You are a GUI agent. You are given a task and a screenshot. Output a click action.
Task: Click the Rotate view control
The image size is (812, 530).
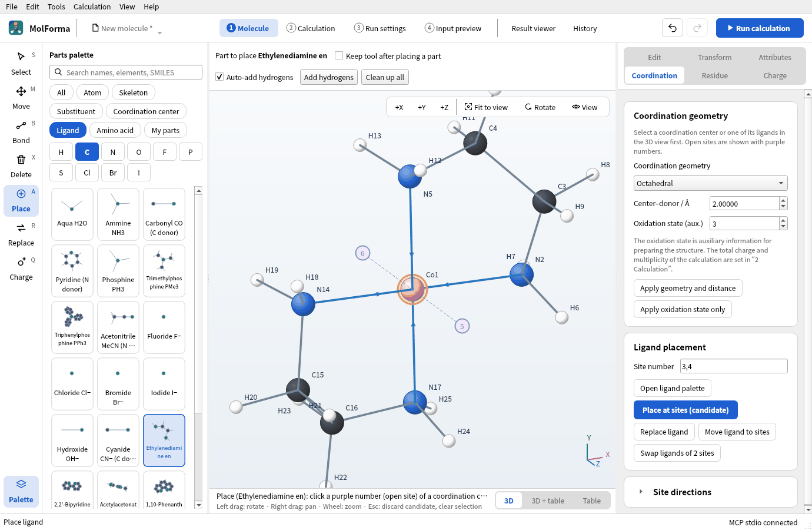[540, 107]
